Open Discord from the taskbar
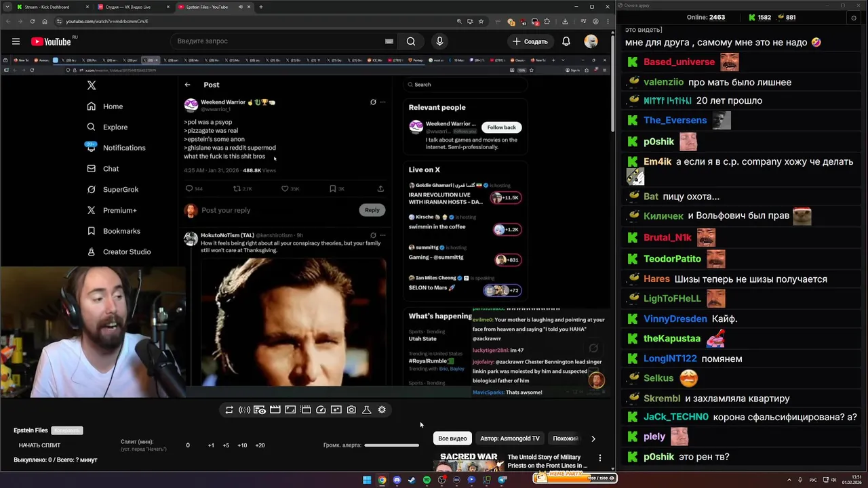The width and height of the screenshot is (868, 488). coord(397,480)
